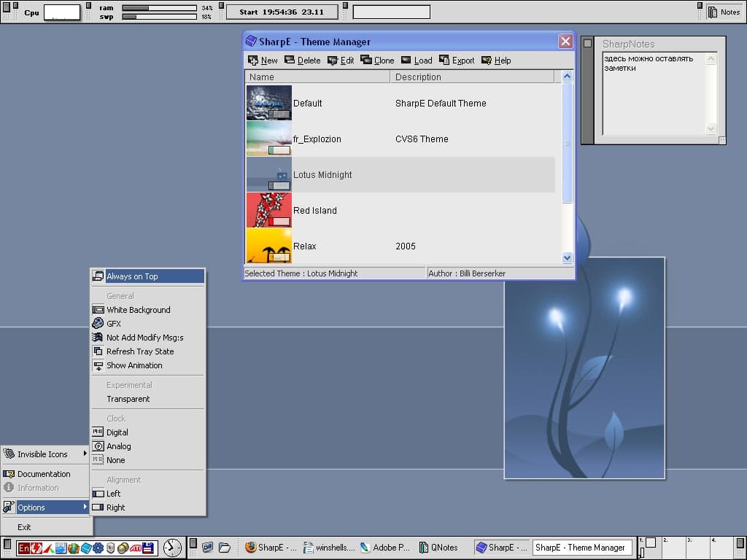Click the analog clock in the tray
Viewport: 747px width, 560px height.
pos(172,548)
